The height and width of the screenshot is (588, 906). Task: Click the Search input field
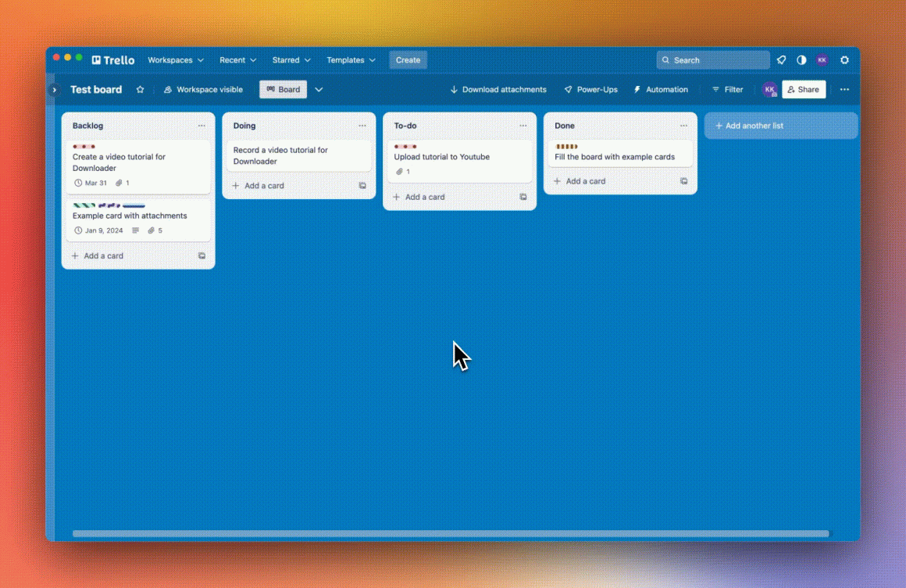click(x=713, y=60)
